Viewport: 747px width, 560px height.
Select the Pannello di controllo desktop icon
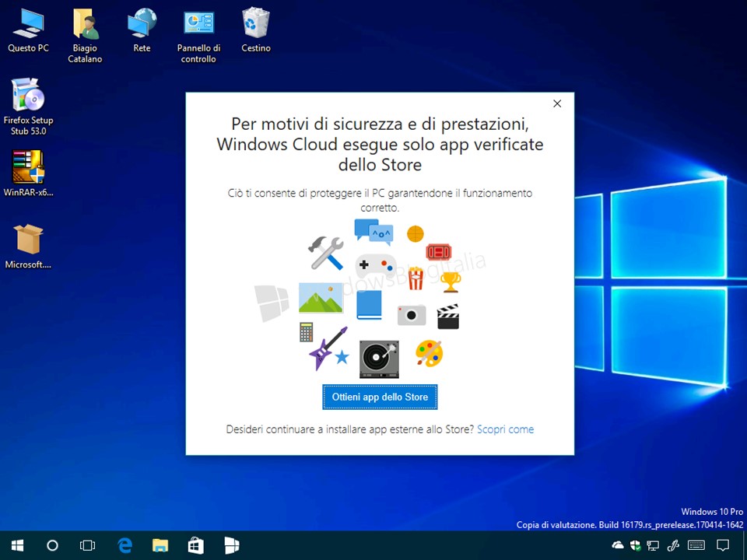[x=198, y=35]
